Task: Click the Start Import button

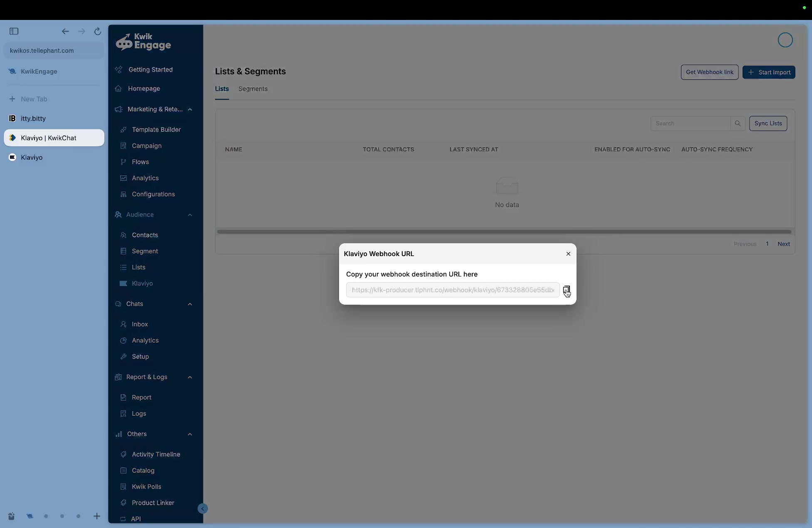Action: click(x=769, y=72)
